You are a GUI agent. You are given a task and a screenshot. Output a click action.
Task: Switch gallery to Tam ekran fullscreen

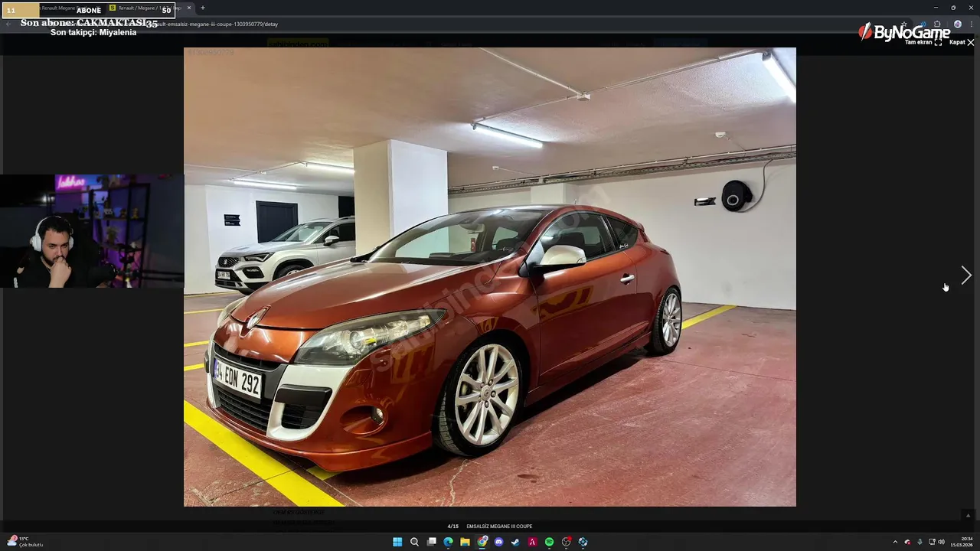coord(923,43)
